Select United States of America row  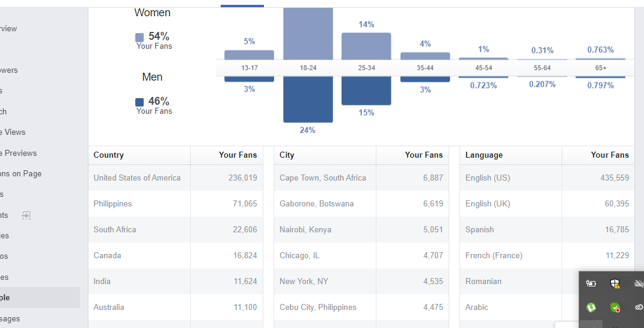pos(176,178)
